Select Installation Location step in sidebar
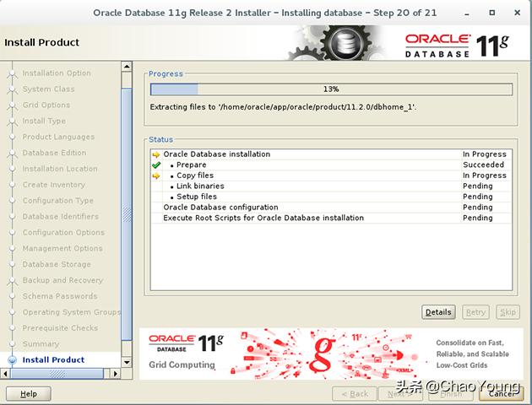 [60, 169]
